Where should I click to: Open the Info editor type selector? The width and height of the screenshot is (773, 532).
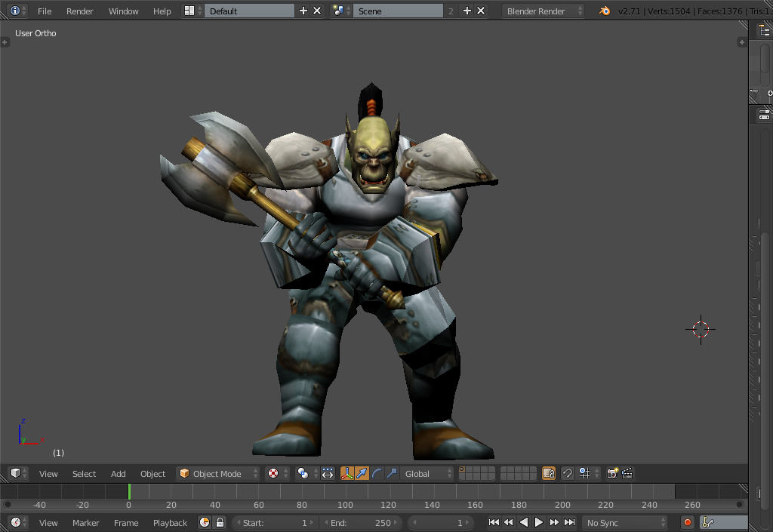click(x=18, y=11)
